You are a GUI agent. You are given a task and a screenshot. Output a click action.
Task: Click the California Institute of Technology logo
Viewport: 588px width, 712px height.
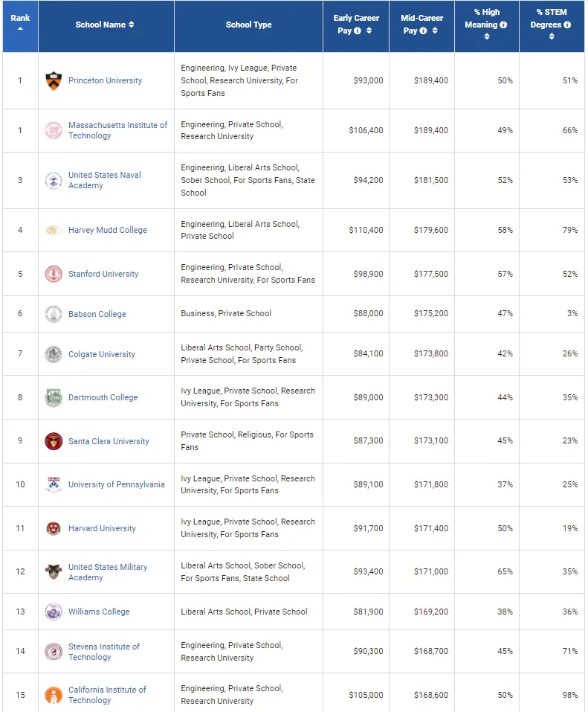click(53, 695)
